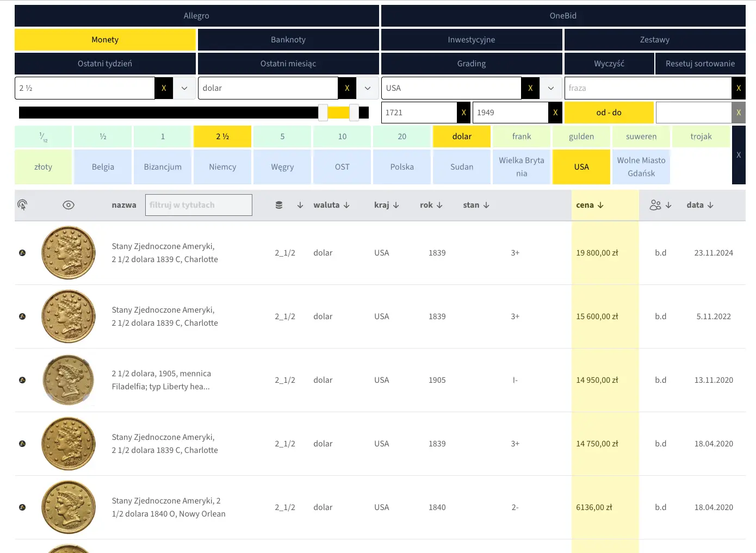Click the people icon column header
This screenshot has width=756, height=553.
655,205
